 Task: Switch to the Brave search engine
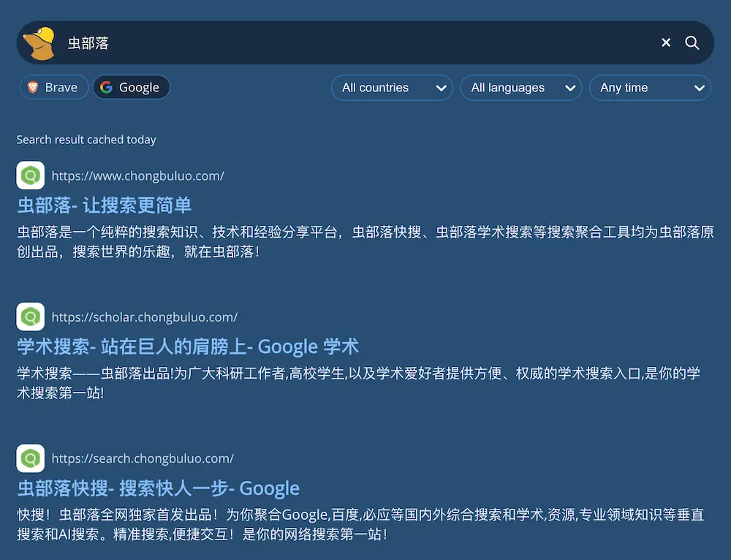(x=54, y=87)
